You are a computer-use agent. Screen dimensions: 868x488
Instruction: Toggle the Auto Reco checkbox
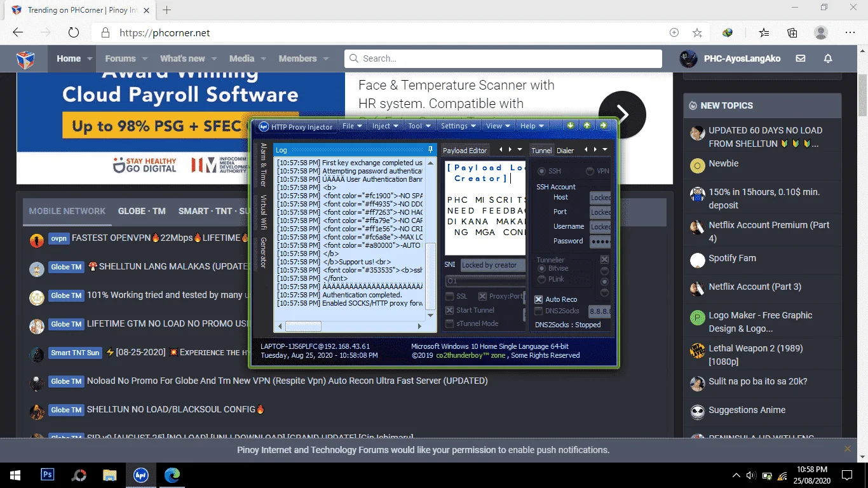[538, 299]
